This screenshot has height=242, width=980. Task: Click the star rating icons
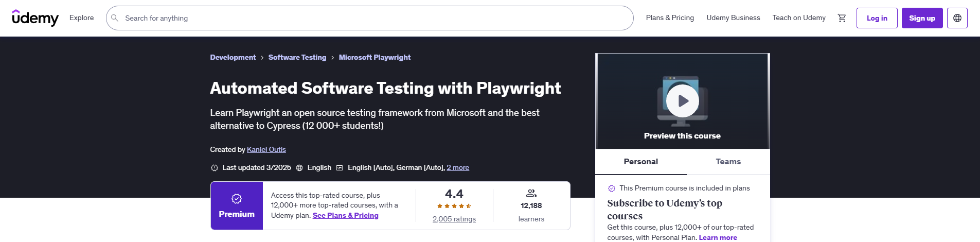tap(454, 206)
